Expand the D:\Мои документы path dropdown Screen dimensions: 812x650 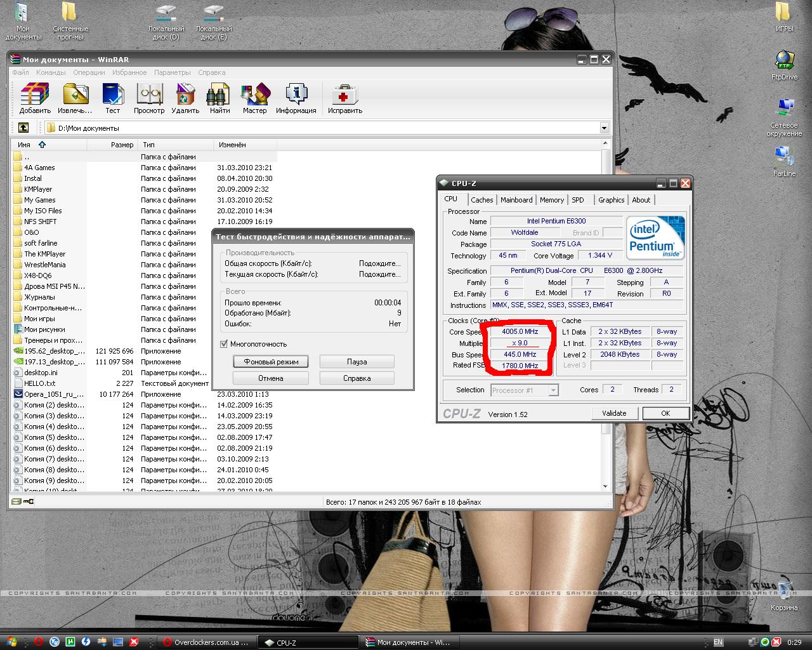(x=604, y=128)
